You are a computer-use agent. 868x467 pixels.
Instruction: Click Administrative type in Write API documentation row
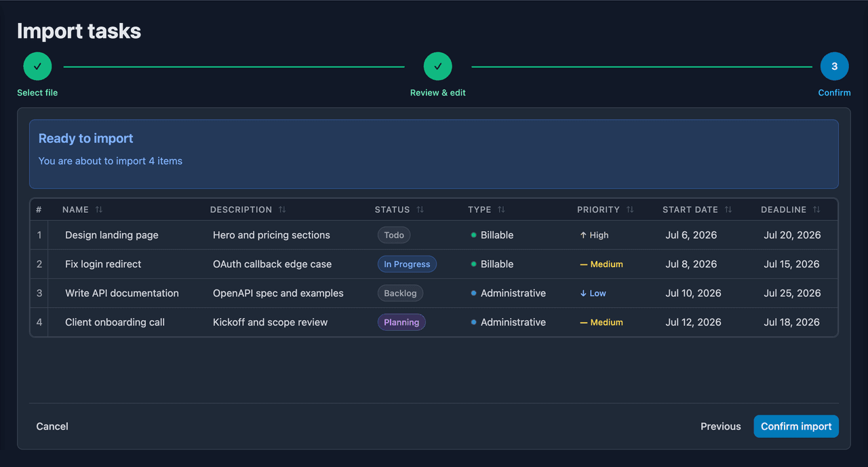509,293
